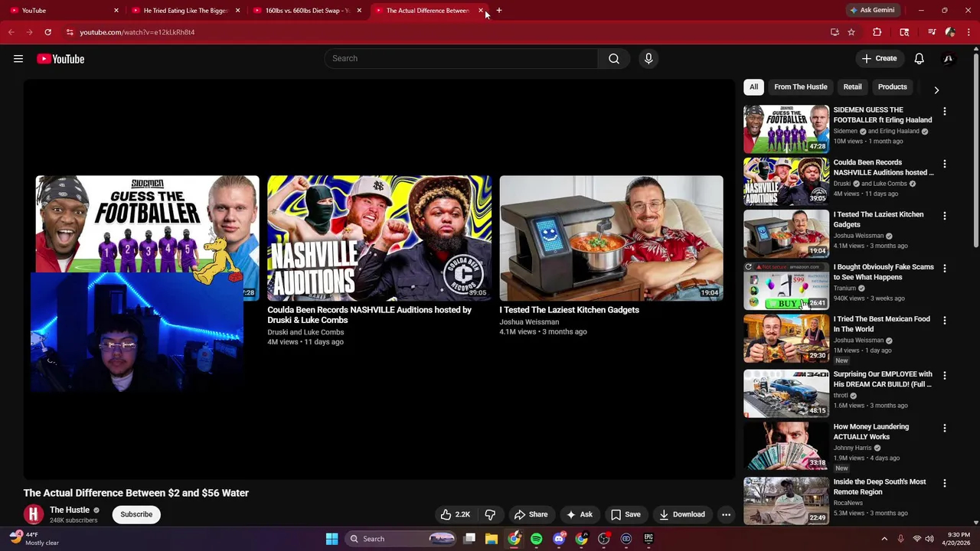Open Discord from the taskbar
The height and width of the screenshot is (551, 980).
559,539
